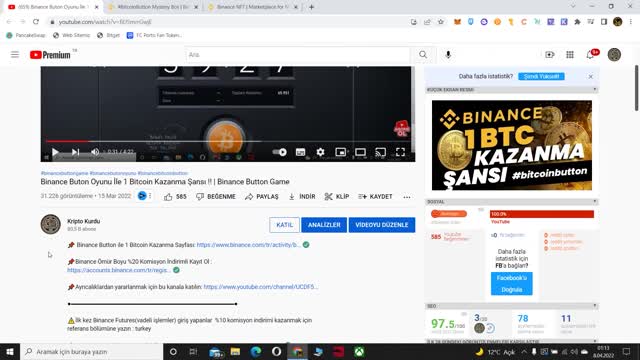
Task: Open the Web Sitemiz bookmark
Action: point(71,35)
